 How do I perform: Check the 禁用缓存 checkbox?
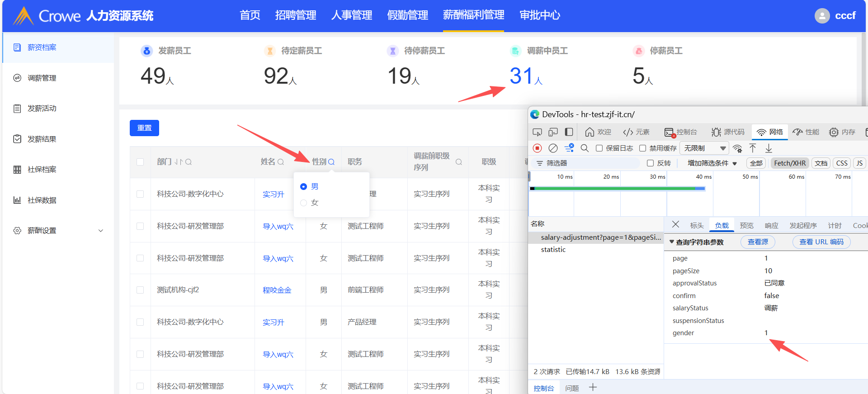[x=642, y=148]
